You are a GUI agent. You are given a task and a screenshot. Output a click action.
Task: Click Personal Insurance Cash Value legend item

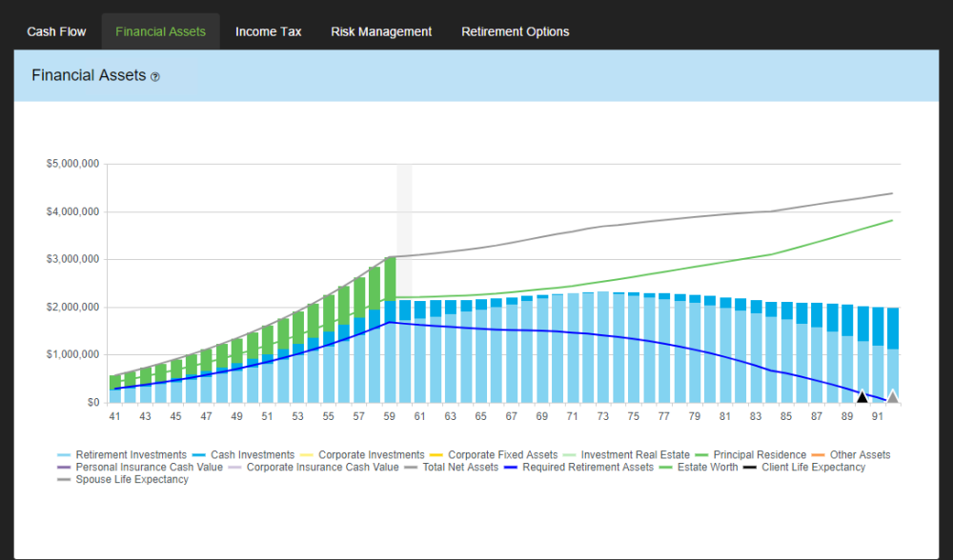coord(149,468)
